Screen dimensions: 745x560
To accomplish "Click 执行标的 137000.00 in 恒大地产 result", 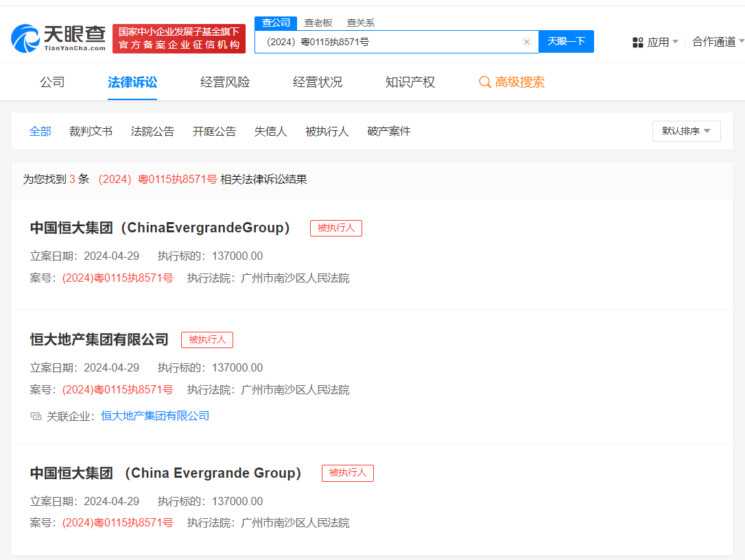I will click(210, 368).
